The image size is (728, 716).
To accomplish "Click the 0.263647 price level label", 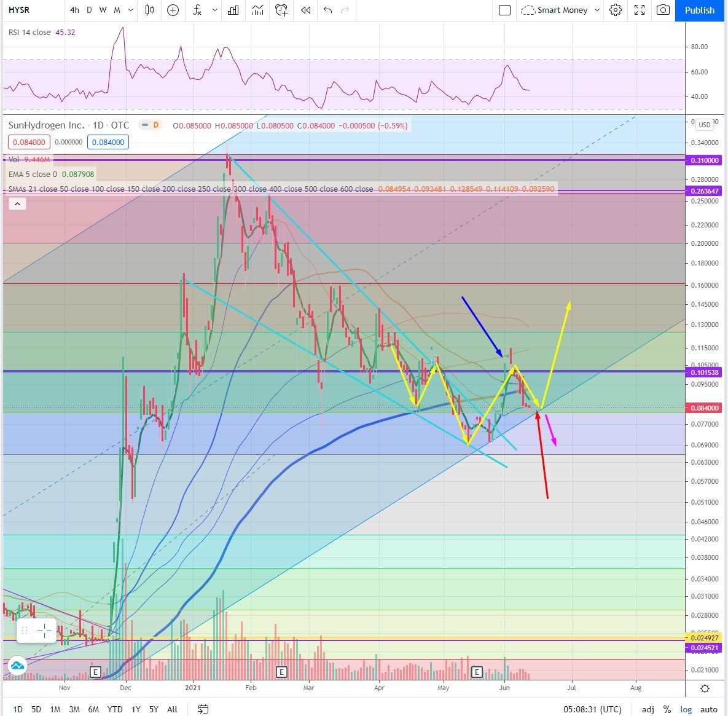I will coord(704,191).
